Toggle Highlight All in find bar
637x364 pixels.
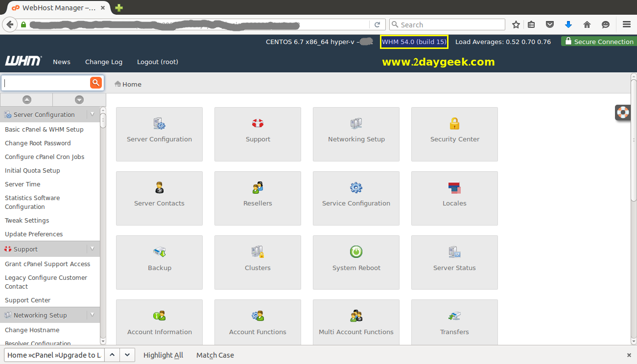pos(163,355)
